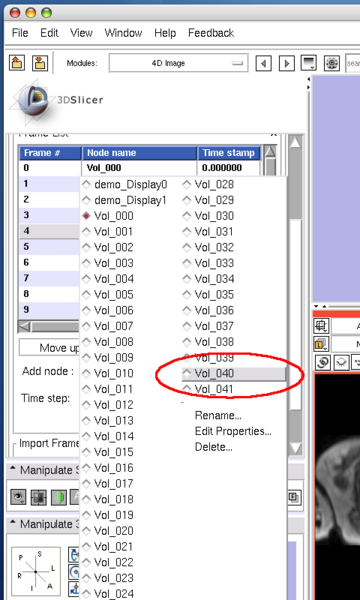The height and width of the screenshot is (600, 360).
Task: Click the load scene icon in toolbar
Action: click(17, 62)
